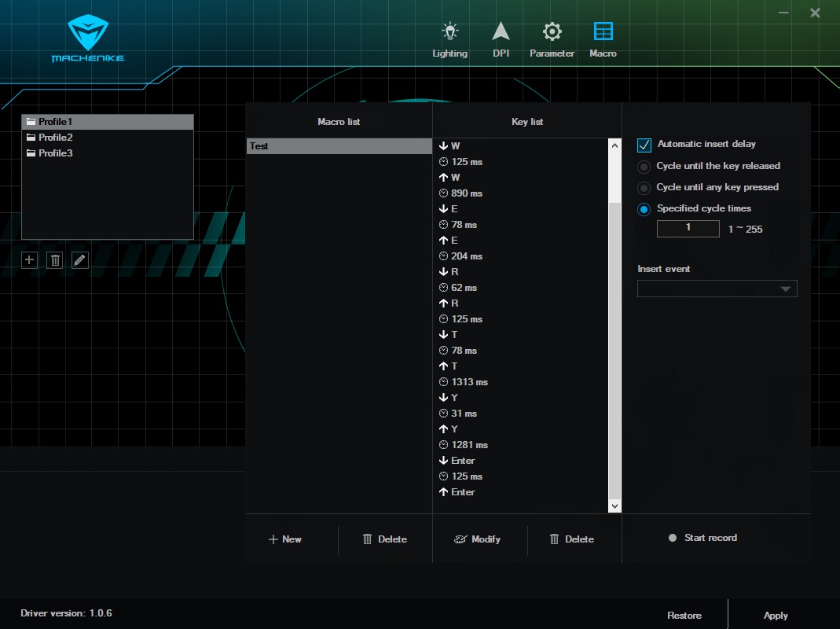Start record of macro
Image resolution: width=840 pixels, height=629 pixels.
coord(702,538)
